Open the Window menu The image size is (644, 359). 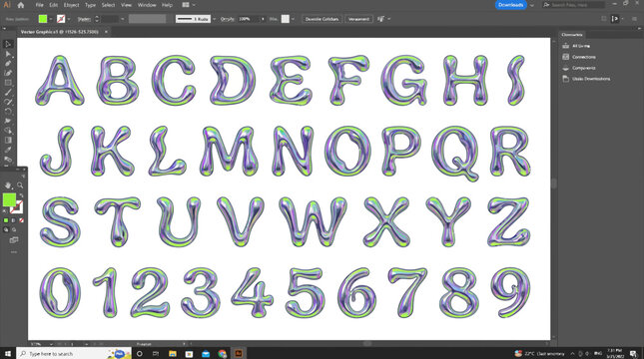tap(147, 5)
